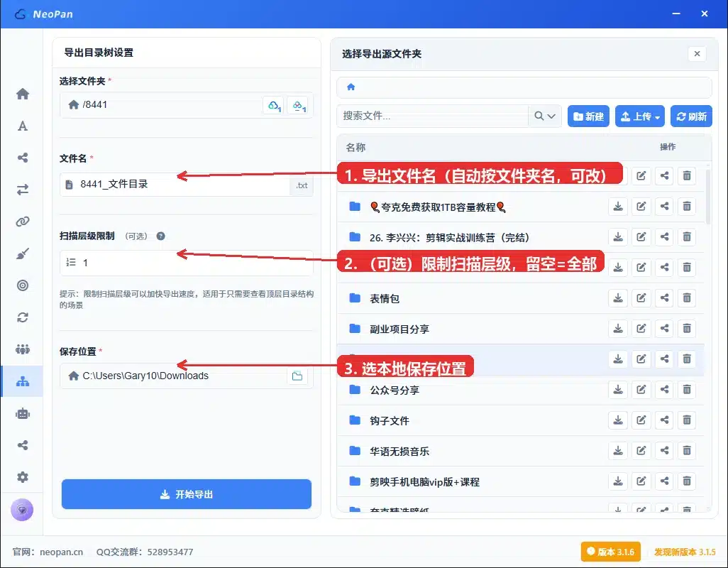This screenshot has height=568, width=728.
Task: Click the swap arrows transfer sidebar icon
Action: [22, 190]
